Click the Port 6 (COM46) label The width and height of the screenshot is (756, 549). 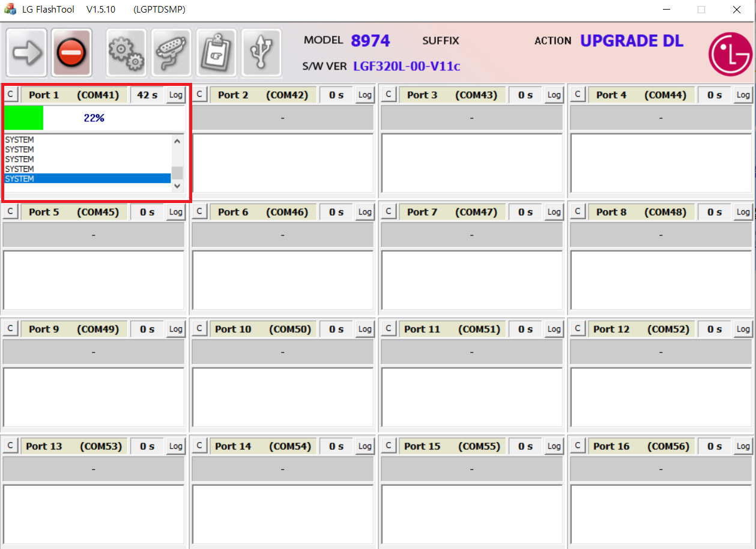click(263, 212)
